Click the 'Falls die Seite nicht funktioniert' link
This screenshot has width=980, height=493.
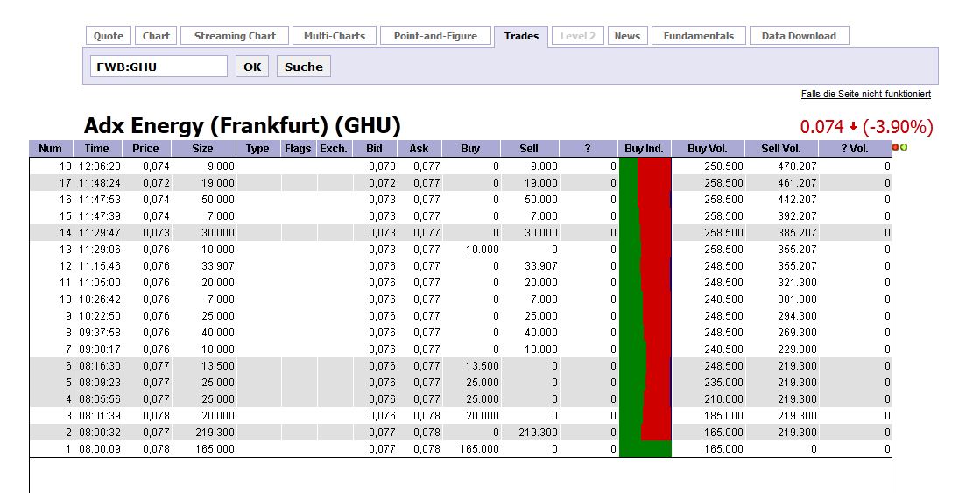(x=865, y=94)
